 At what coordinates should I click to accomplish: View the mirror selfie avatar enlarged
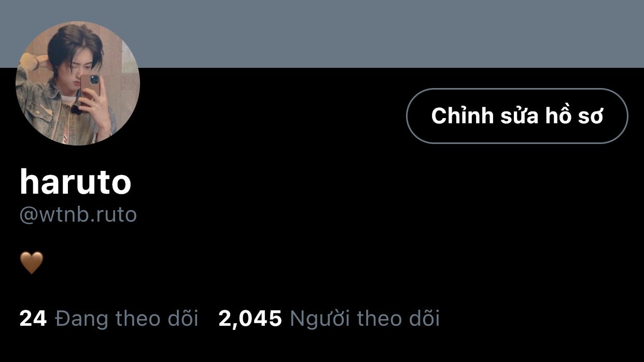pyautogui.click(x=78, y=83)
